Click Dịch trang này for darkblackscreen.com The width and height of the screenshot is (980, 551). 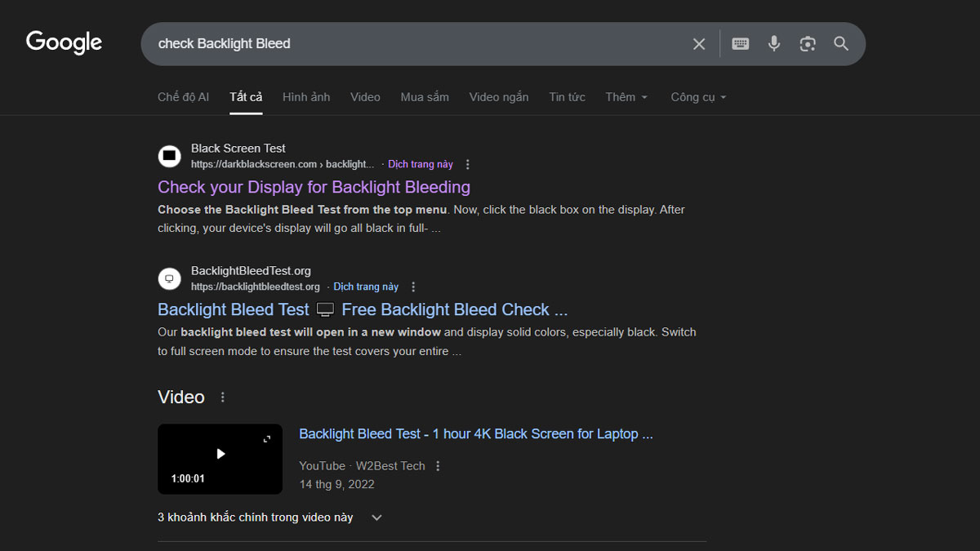tap(420, 164)
